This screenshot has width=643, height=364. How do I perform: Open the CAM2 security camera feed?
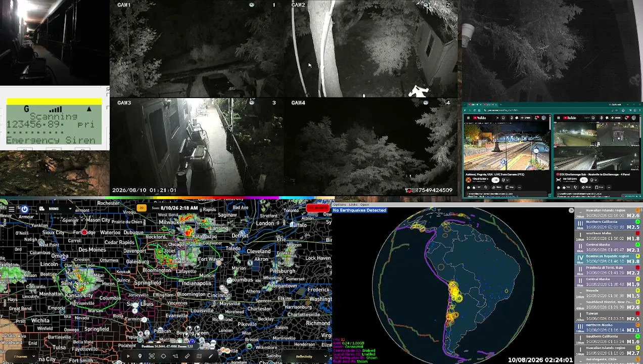coord(372,49)
